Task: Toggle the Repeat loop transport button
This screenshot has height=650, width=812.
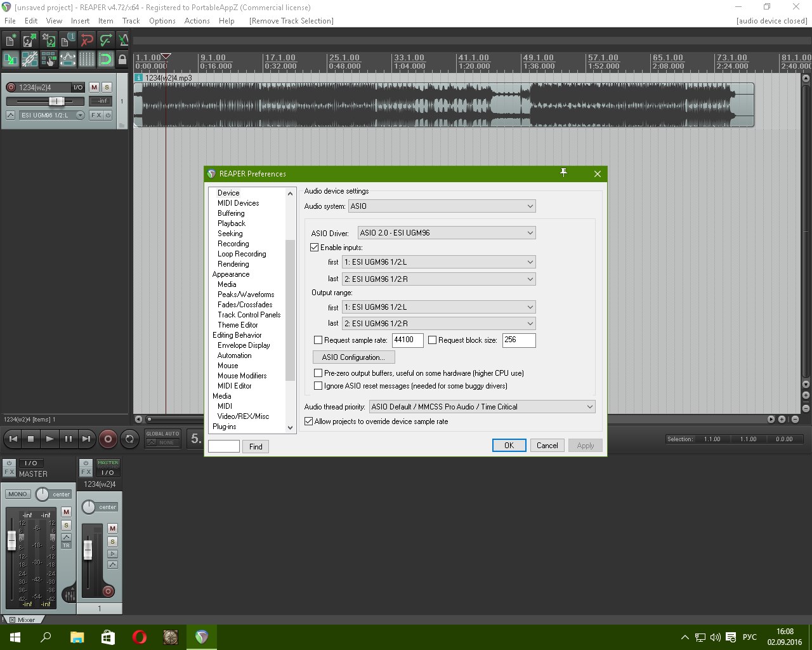Action: [129, 439]
